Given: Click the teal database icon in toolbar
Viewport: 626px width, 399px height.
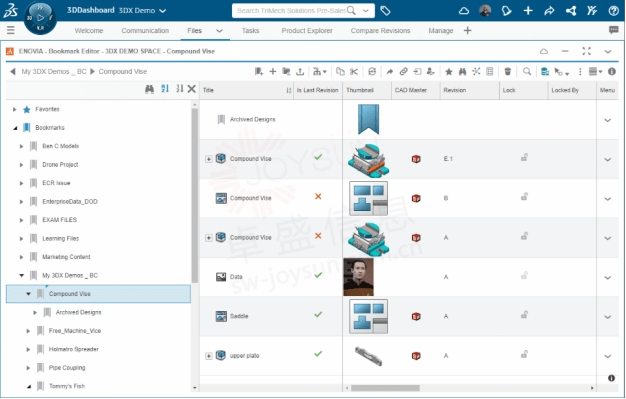Looking at the screenshot, I should tap(545, 71).
